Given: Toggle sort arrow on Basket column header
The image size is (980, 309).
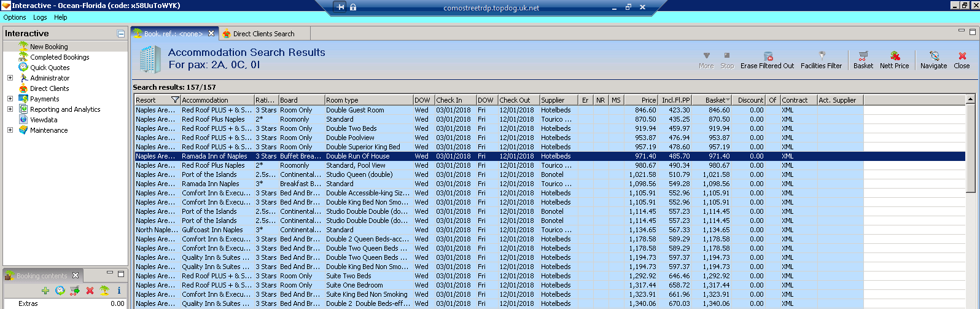Looking at the screenshot, I should click(728, 100).
